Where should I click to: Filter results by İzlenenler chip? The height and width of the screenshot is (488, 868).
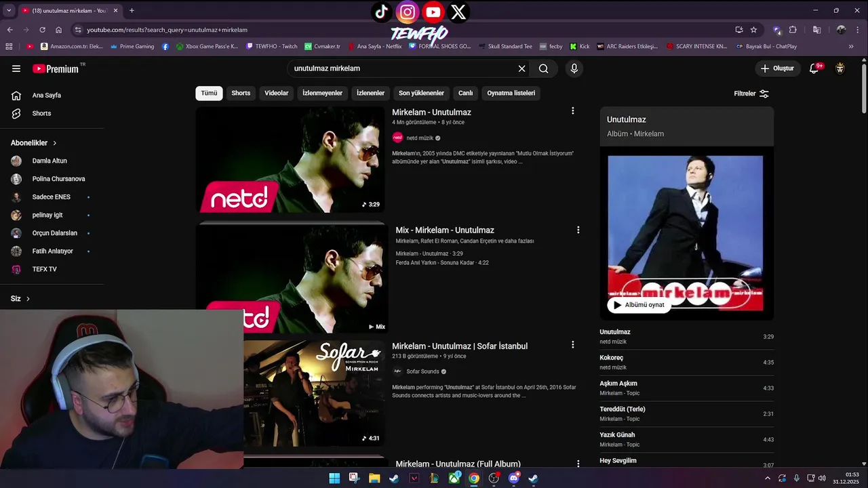click(370, 93)
